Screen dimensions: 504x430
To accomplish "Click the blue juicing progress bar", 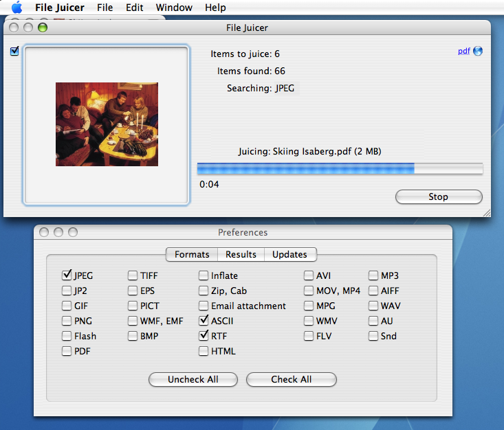I will pos(340,168).
